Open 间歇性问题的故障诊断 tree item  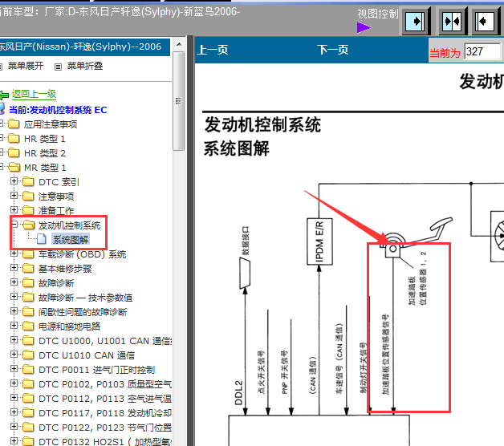click(83, 312)
